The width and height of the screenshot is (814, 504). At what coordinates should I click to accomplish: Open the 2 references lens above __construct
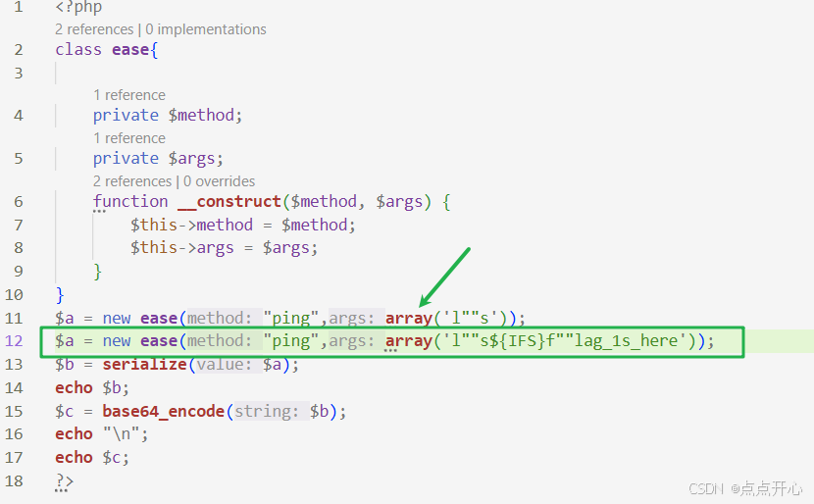pos(132,181)
